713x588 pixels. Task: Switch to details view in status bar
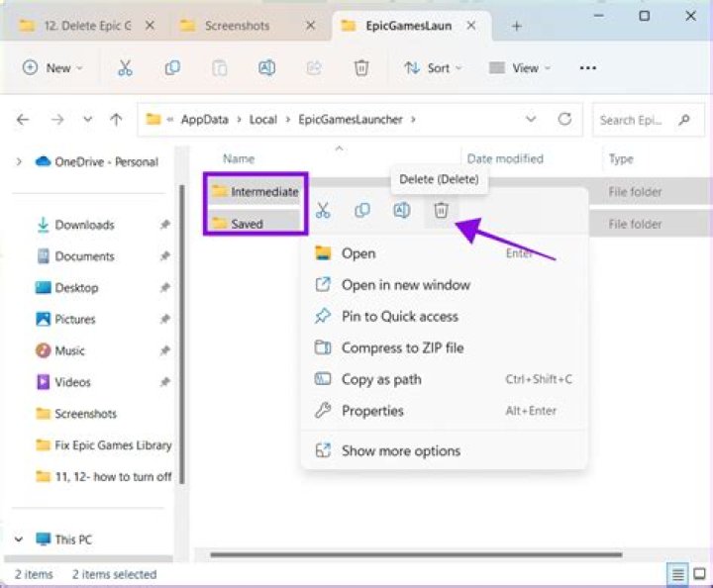pyautogui.click(x=677, y=574)
